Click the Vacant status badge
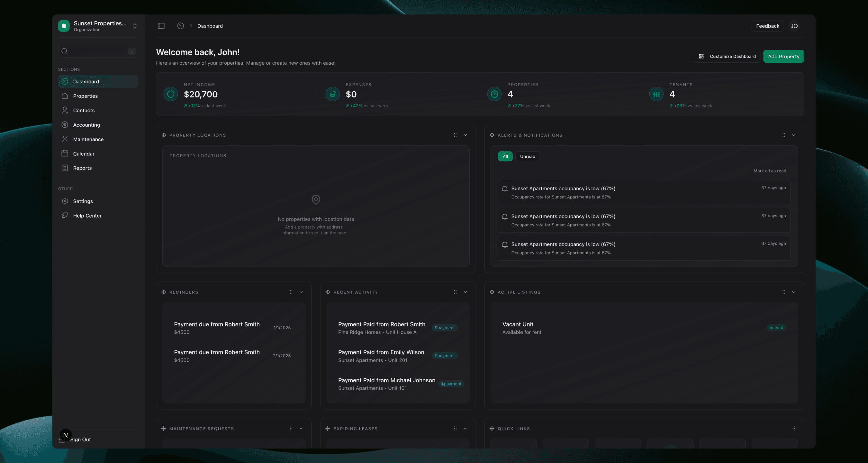The height and width of the screenshot is (463, 868). point(776,328)
